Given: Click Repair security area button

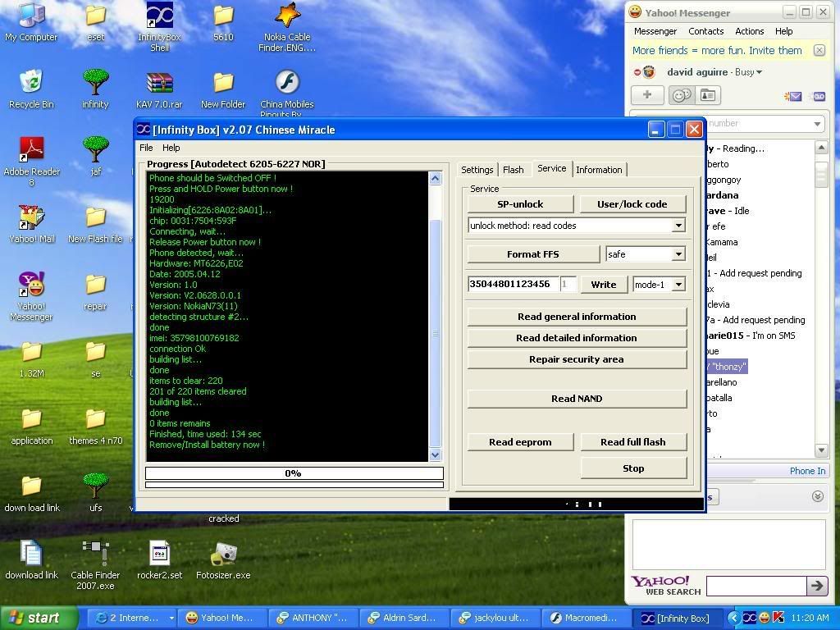Looking at the screenshot, I should pyautogui.click(x=577, y=359).
